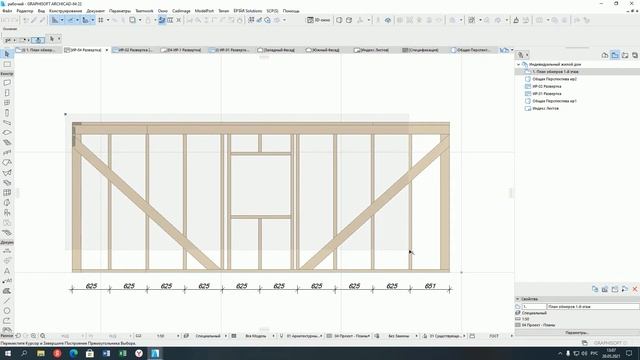This screenshot has height=360, width=640.
Task: Select the Dimension tool in the toolbox
Action: click(7, 251)
